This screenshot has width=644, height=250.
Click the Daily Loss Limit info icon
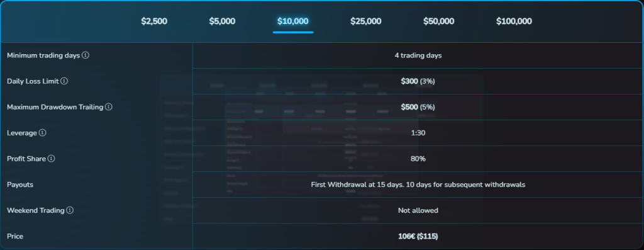pos(64,81)
